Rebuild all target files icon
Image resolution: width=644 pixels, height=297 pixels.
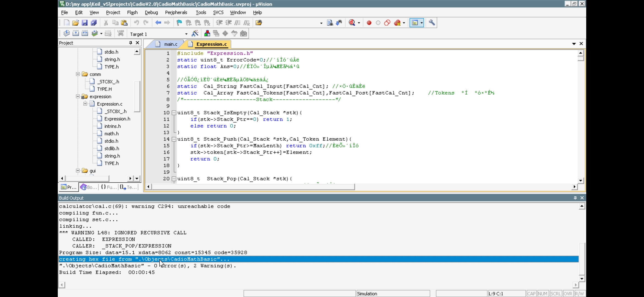[x=85, y=34]
